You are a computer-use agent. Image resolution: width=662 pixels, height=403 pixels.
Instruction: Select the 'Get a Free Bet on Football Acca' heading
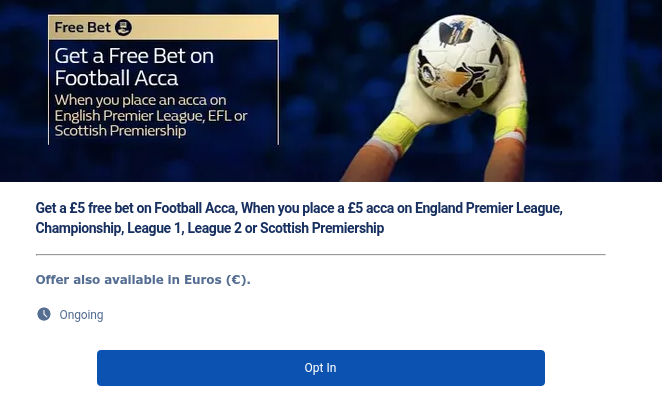tap(133, 66)
